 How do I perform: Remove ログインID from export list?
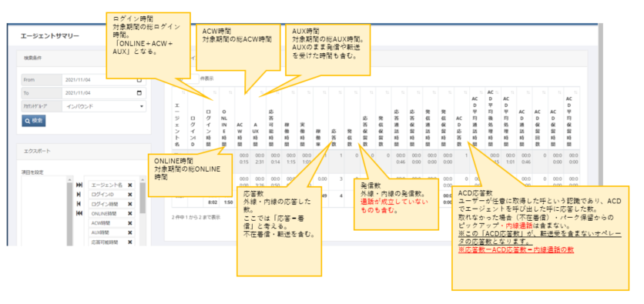129,195
